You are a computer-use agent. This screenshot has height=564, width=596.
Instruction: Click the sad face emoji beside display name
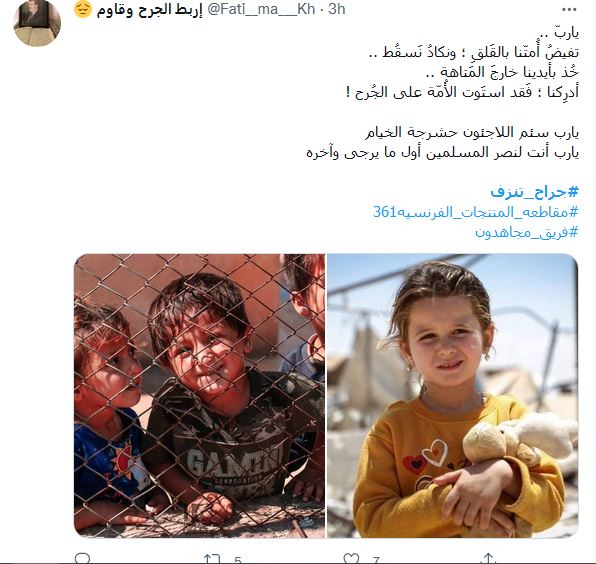click(x=83, y=9)
